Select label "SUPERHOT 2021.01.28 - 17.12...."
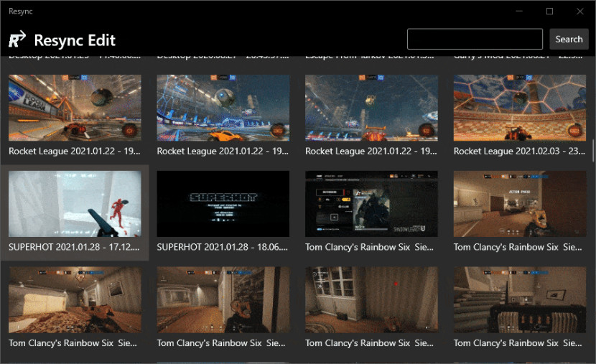 [x=74, y=247]
